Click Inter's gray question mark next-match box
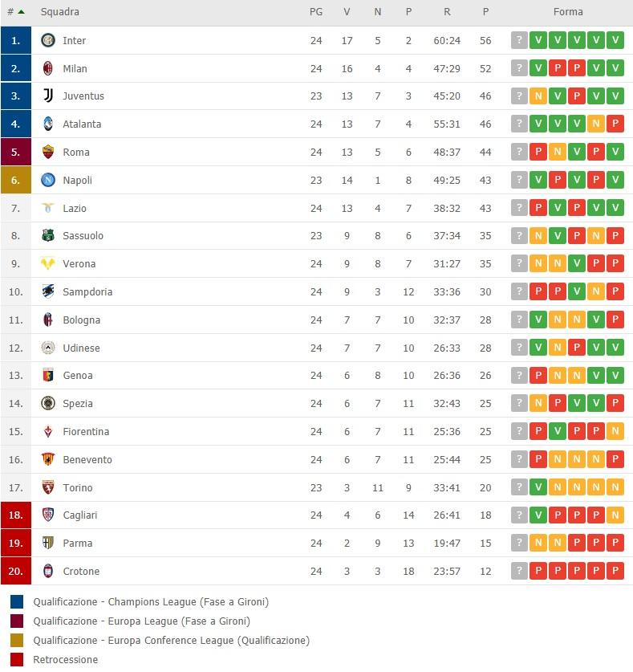 click(519, 40)
